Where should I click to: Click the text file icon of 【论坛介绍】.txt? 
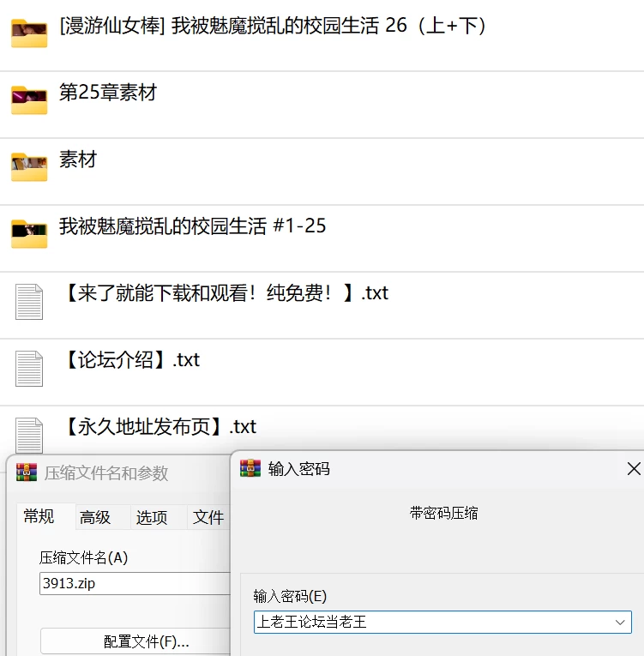coord(29,369)
